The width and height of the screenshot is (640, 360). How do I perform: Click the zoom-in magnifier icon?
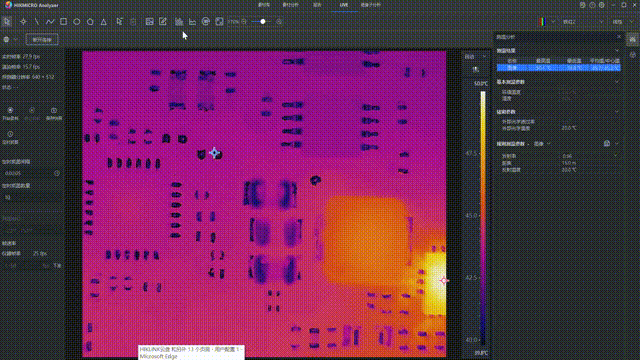point(280,22)
